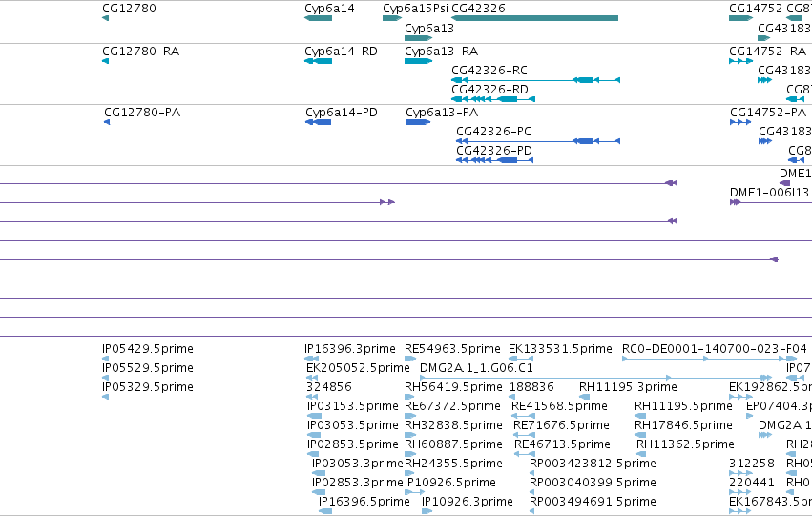Select the 324856 feature label
This screenshot has height=516, width=812.
[x=329, y=387]
